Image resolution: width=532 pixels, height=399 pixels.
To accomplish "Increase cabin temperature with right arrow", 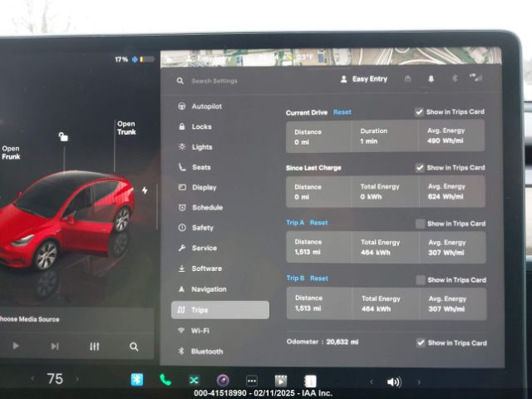I will click(77, 379).
